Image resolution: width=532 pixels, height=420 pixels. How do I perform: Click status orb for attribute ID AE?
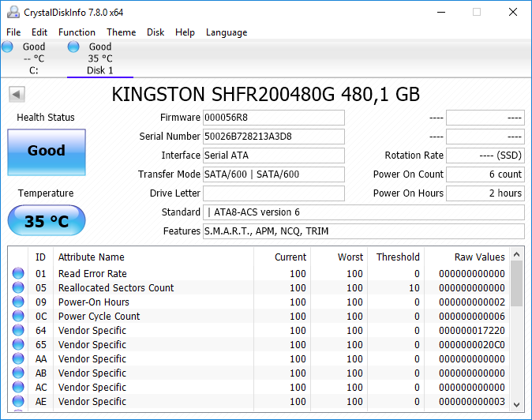pos(18,401)
